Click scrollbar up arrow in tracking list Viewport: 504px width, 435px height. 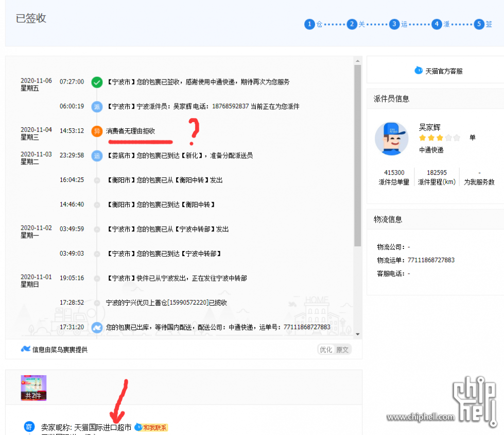click(357, 61)
